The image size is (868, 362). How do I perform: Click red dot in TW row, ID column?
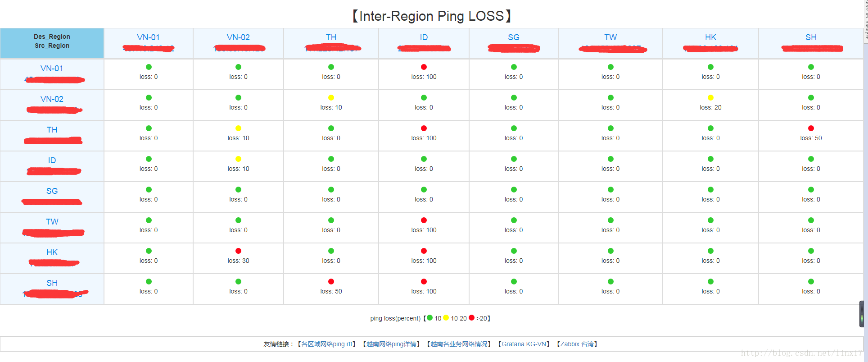click(424, 220)
